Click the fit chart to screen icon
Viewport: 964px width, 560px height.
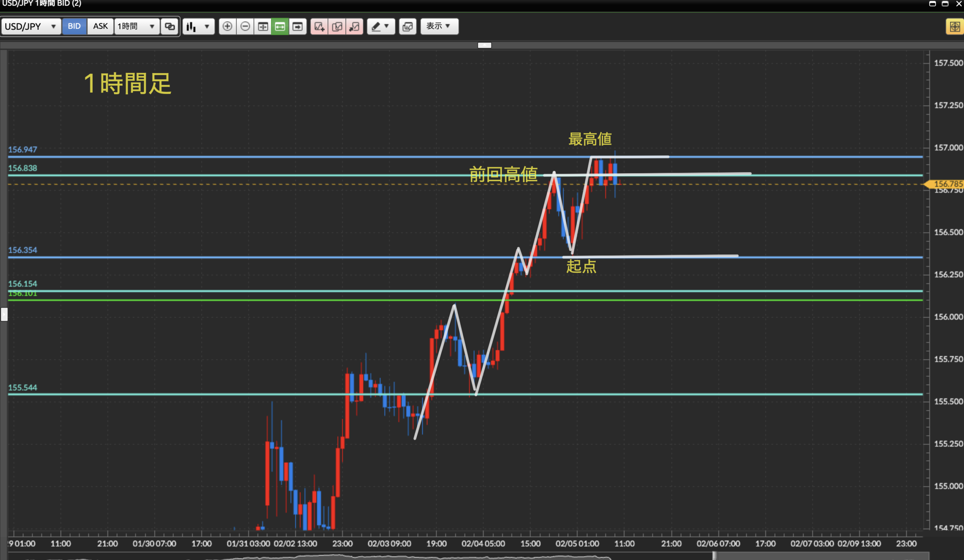click(x=263, y=26)
